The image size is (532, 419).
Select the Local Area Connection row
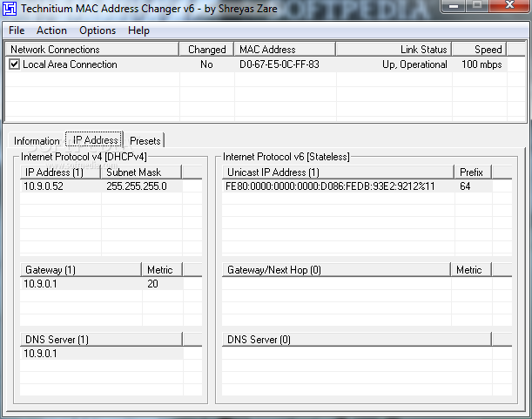[x=257, y=64]
